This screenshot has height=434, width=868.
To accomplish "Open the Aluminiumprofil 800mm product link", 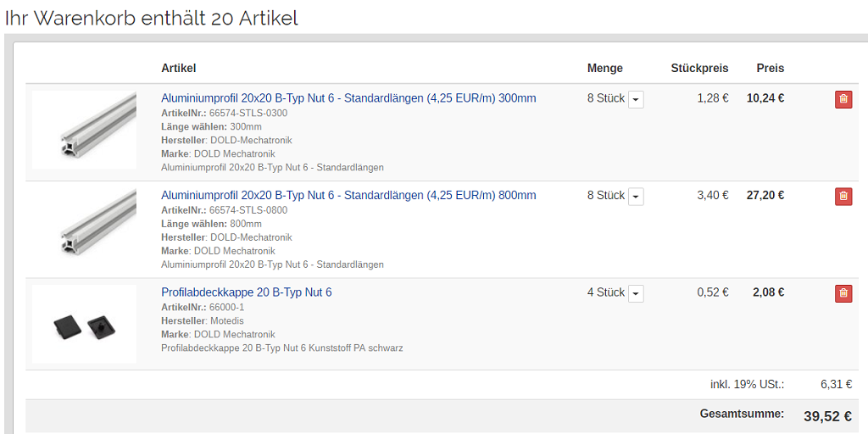I will (348, 195).
